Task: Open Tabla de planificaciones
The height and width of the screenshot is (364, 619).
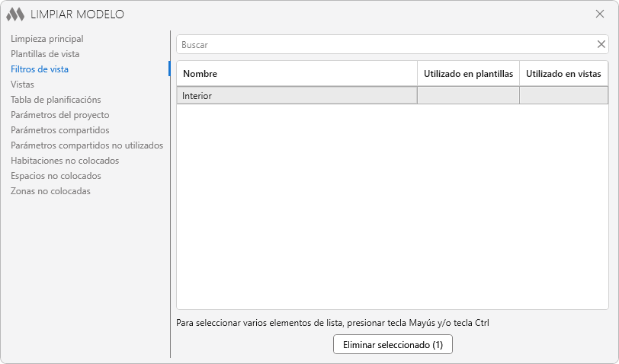Action: (56, 100)
